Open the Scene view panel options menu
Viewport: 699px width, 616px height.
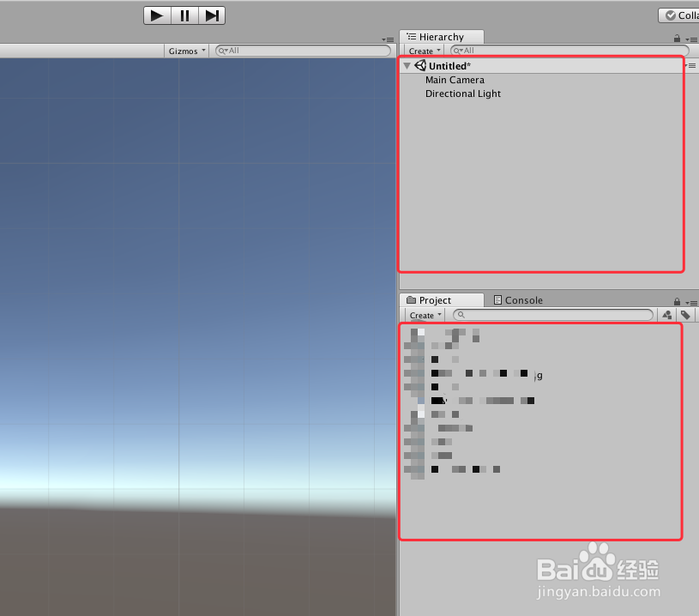(x=388, y=39)
